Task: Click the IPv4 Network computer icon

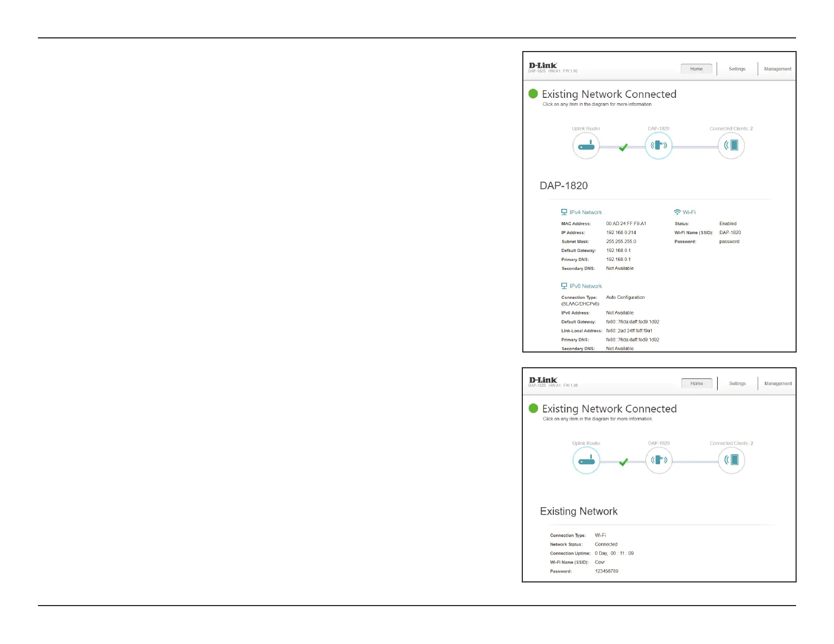Action: [564, 212]
